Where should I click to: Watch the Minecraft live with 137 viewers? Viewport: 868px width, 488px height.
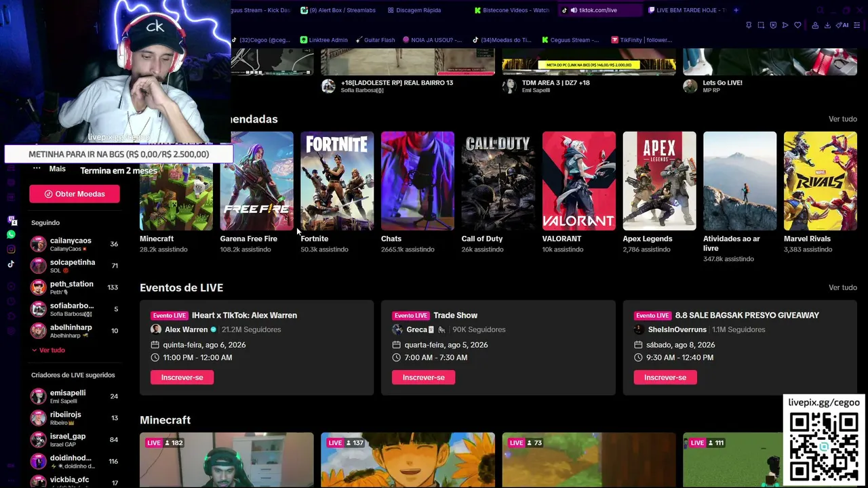[x=408, y=460]
